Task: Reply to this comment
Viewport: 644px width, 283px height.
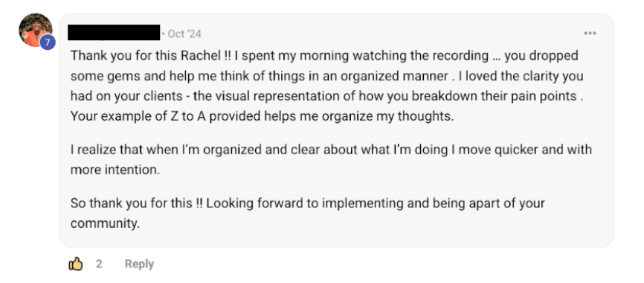Action: pyautogui.click(x=139, y=264)
